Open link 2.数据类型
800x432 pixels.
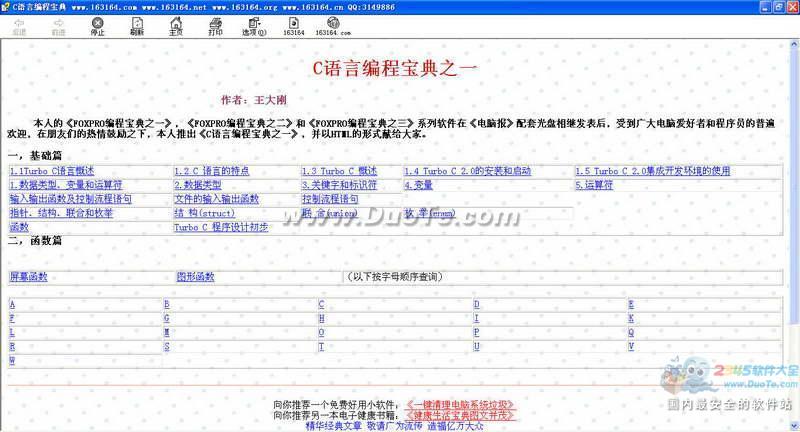(x=197, y=185)
